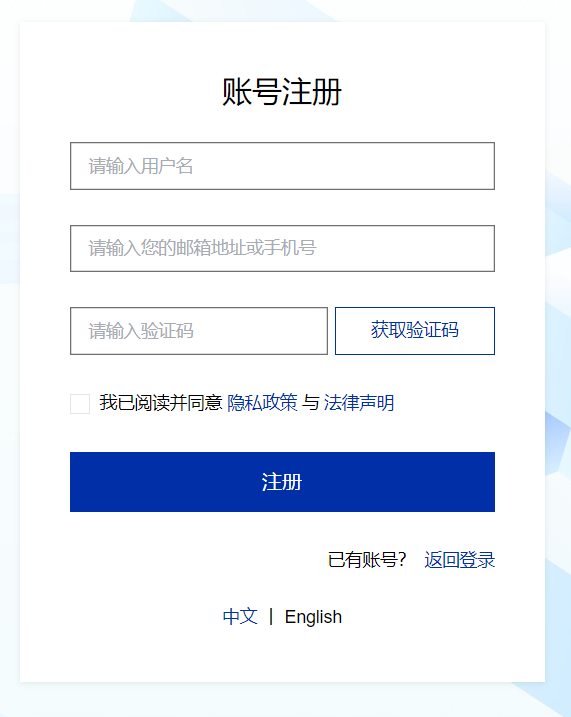Image resolution: width=571 pixels, height=717 pixels.
Task: Focus the email or phone number field
Action: 282,248
